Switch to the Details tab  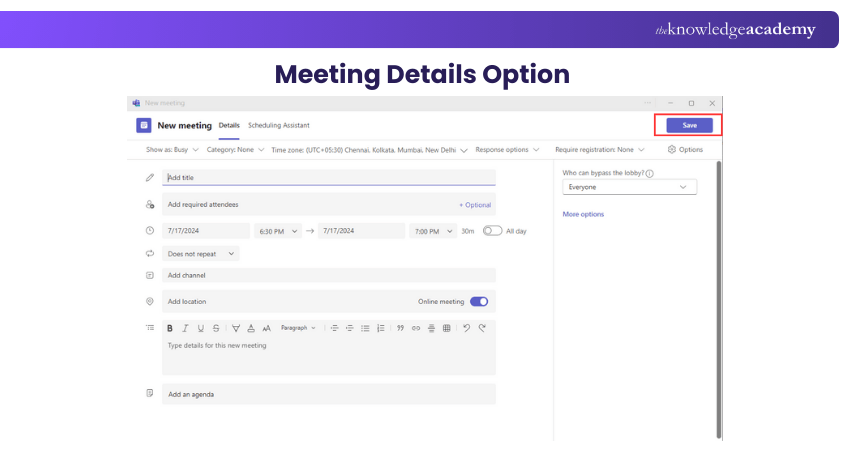(229, 125)
